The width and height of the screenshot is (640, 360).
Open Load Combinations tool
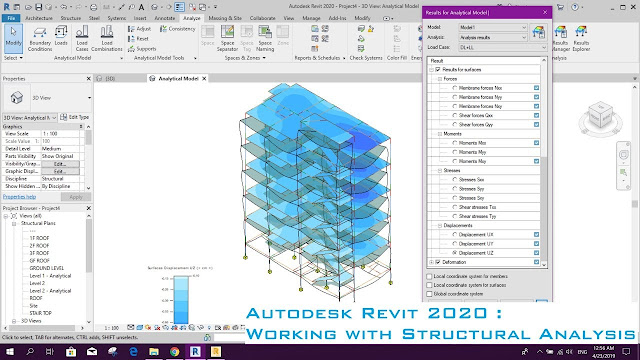pyautogui.click(x=107, y=39)
